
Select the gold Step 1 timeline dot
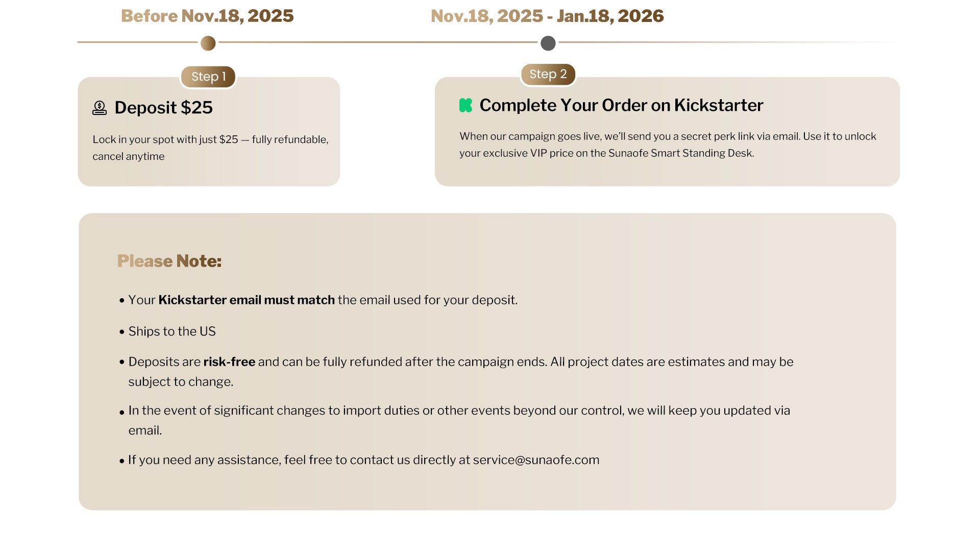tap(208, 43)
